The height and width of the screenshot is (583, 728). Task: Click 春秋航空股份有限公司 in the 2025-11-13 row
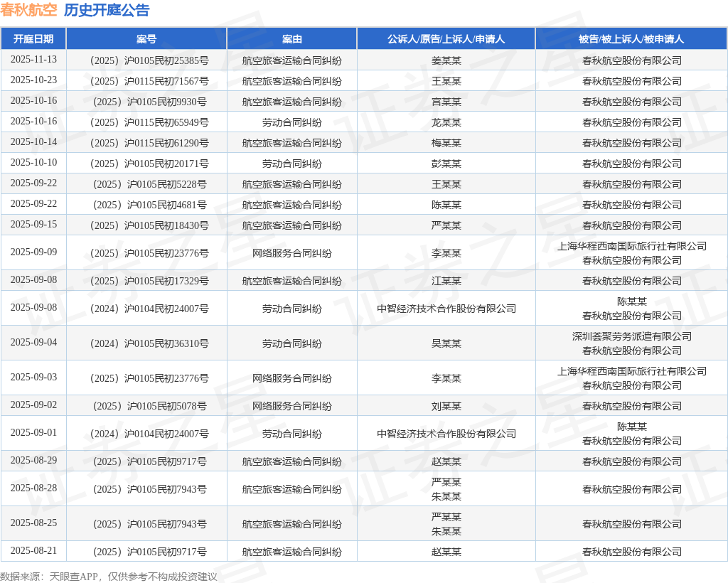tap(632, 61)
